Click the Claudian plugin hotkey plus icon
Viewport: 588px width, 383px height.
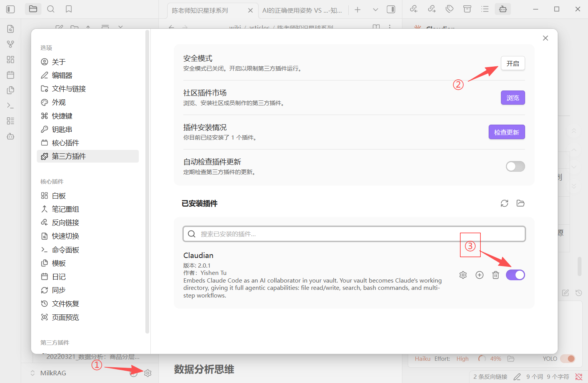click(479, 275)
